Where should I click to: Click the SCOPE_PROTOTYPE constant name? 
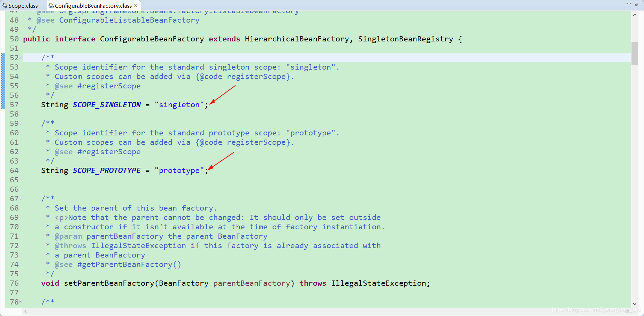coord(107,171)
